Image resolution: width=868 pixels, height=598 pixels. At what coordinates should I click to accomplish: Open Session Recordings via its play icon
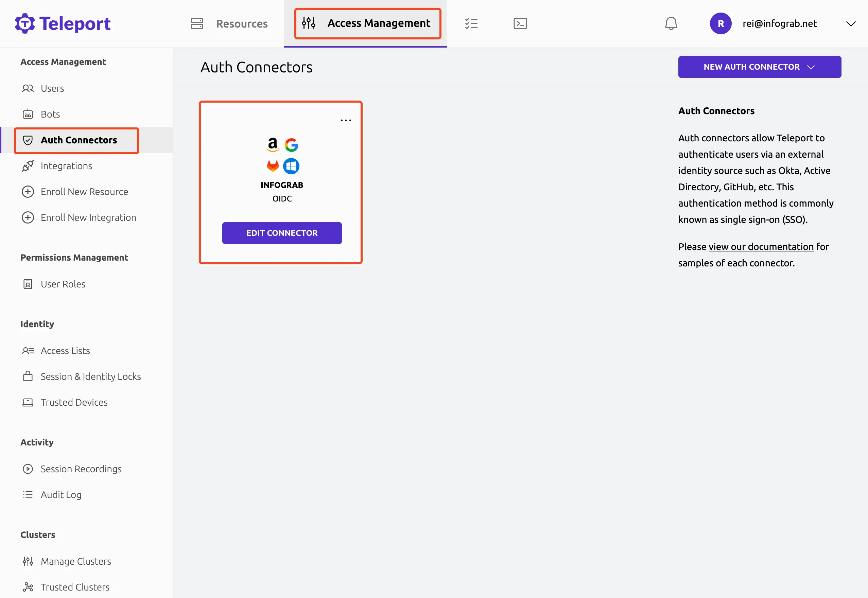(28, 469)
